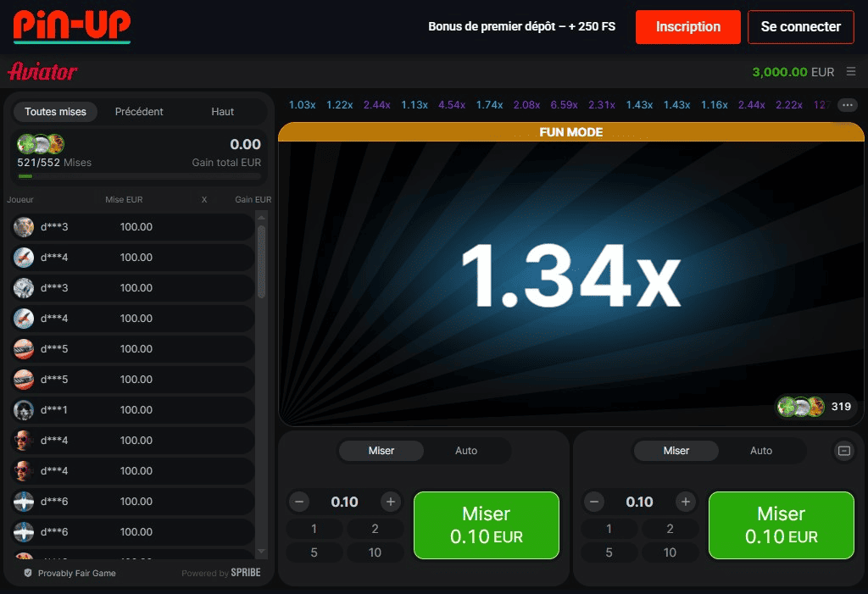Screen dimensions: 868x594
Task: Place bet with right green Miser button
Action: [x=782, y=525]
